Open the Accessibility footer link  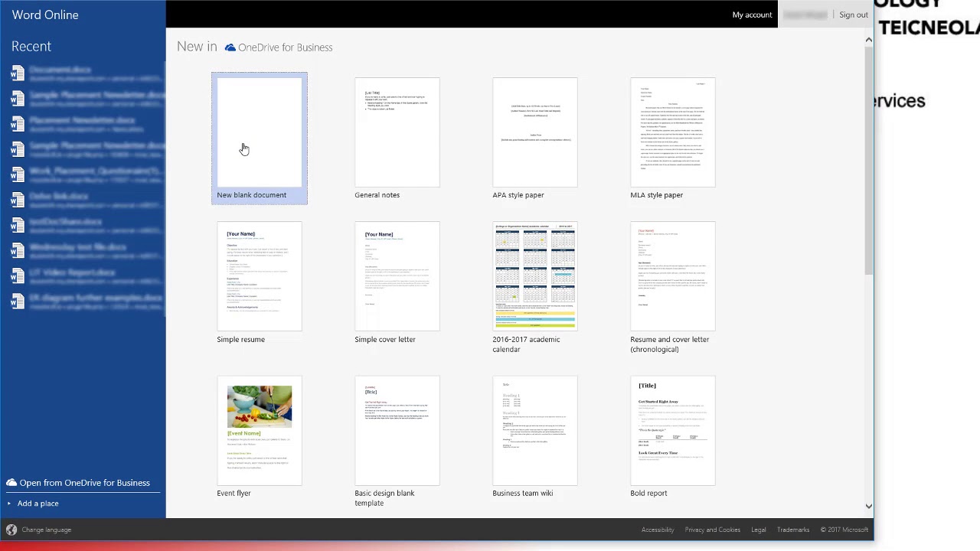pyautogui.click(x=658, y=530)
